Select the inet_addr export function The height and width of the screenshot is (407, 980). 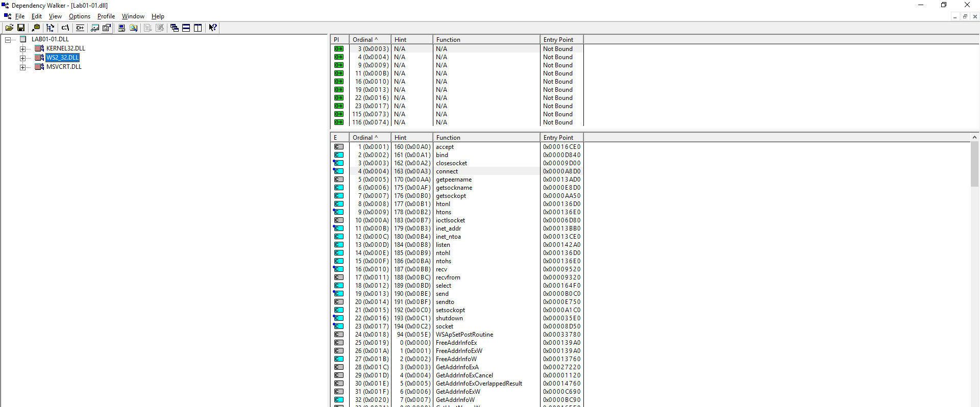pyautogui.click(x=448, y=228)
